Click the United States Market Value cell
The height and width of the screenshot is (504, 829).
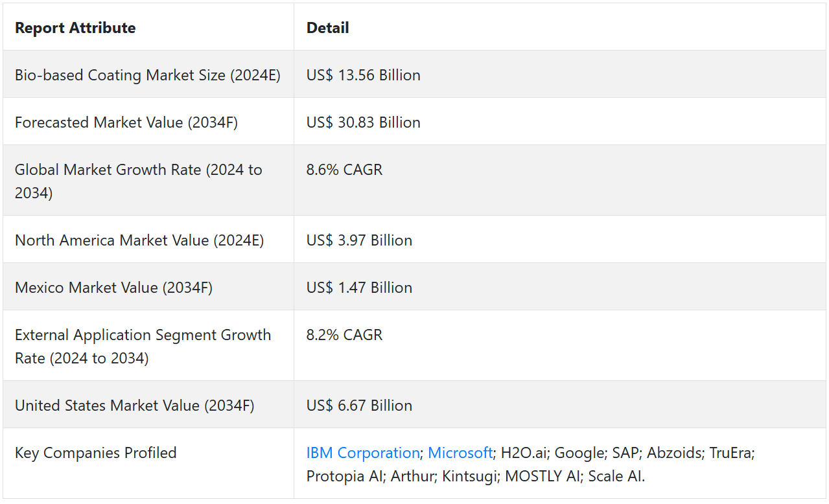tap(134, 406)
